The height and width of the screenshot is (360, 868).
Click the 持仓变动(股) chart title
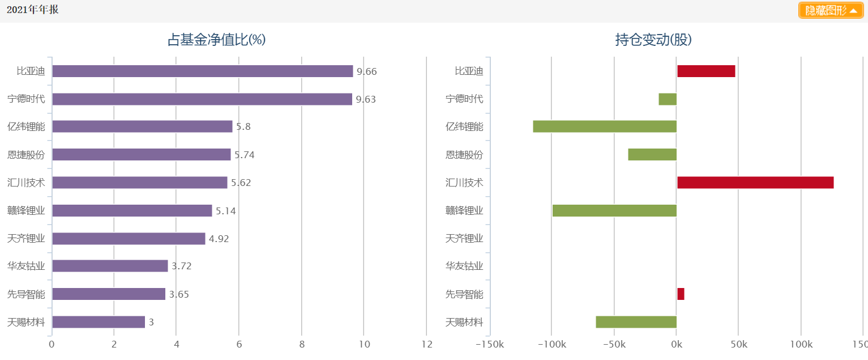point(653,40)
